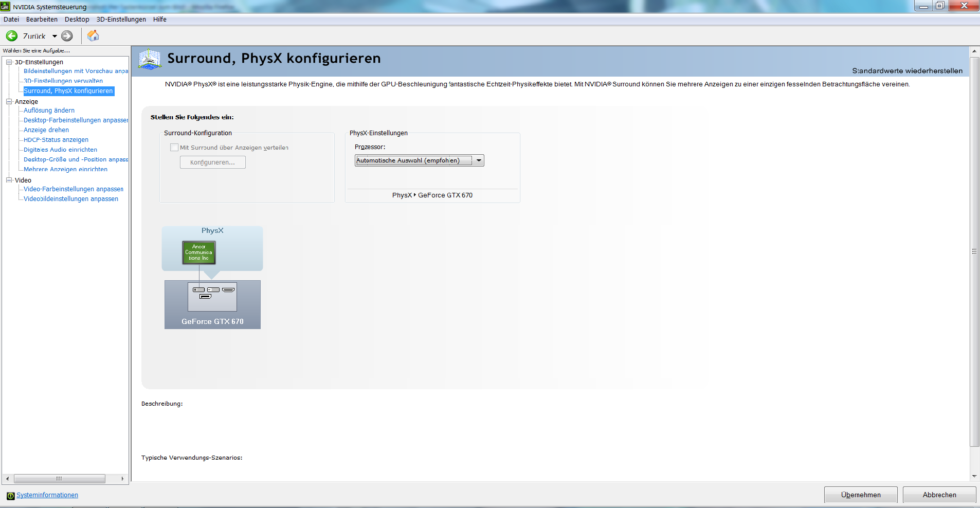Open Desktop-Farbeinstellungen anpassen

[x=76, y=120]
